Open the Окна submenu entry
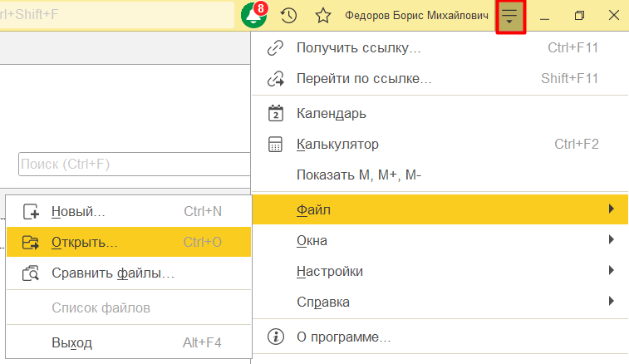The width and height of the screenshot is (629, 364). (x=440, y=240)
